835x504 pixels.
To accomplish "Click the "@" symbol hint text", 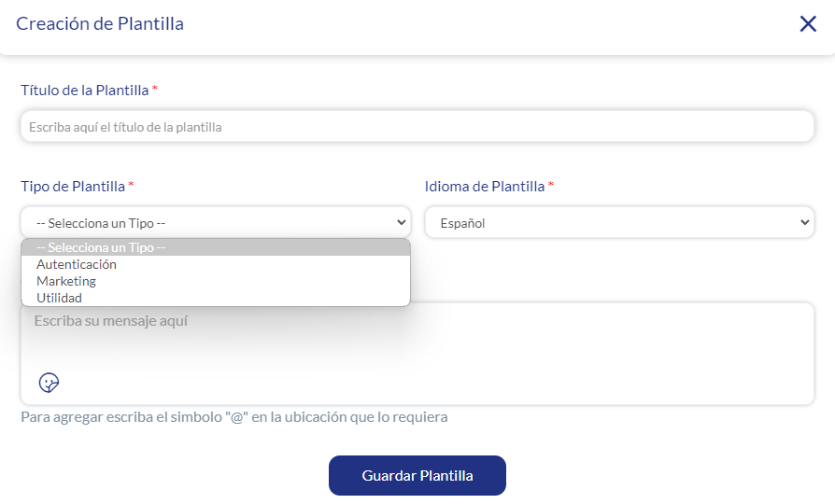I will tap(234, 417).
